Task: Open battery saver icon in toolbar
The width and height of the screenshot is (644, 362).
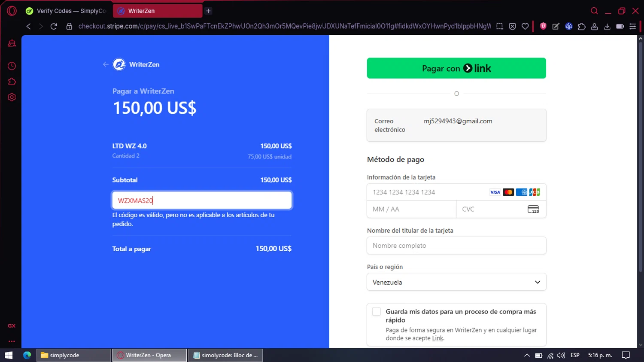Action: (620, 26)
